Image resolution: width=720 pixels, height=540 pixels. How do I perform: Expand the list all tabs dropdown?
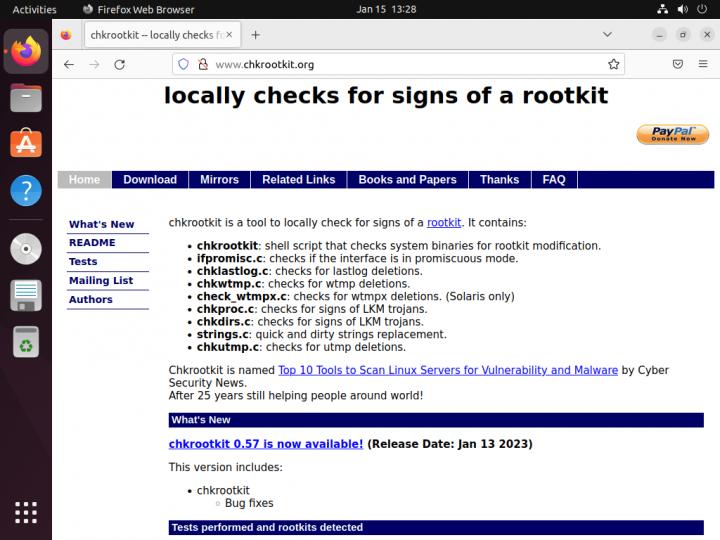click(609, 35)
